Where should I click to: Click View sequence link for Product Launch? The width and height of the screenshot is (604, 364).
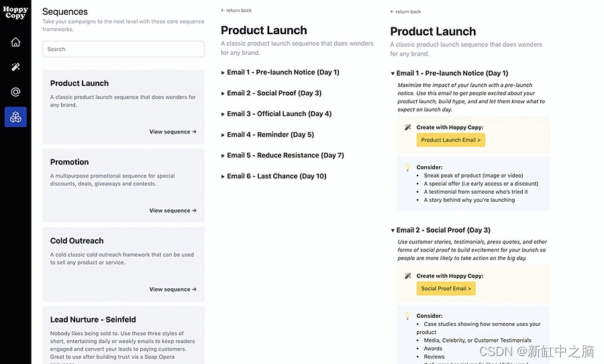[172, 132]
